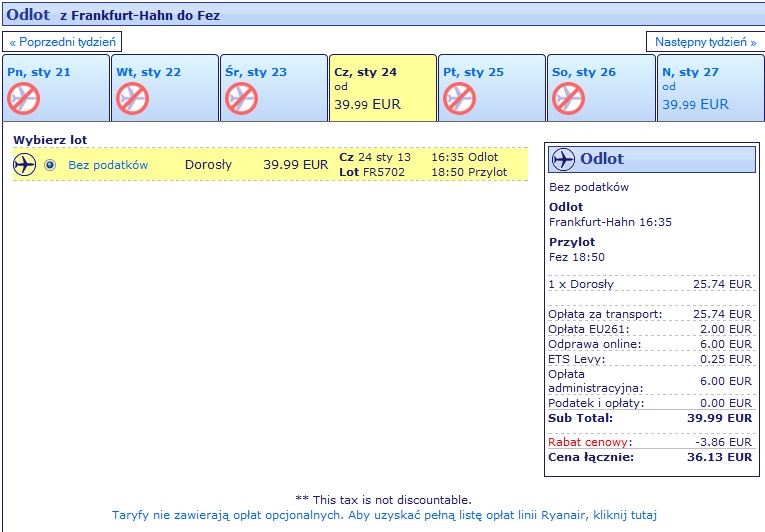Screen dimensions: 765x532
Task: Select the Cz, sty 24 date tab
Action: (x=383, y=88)
